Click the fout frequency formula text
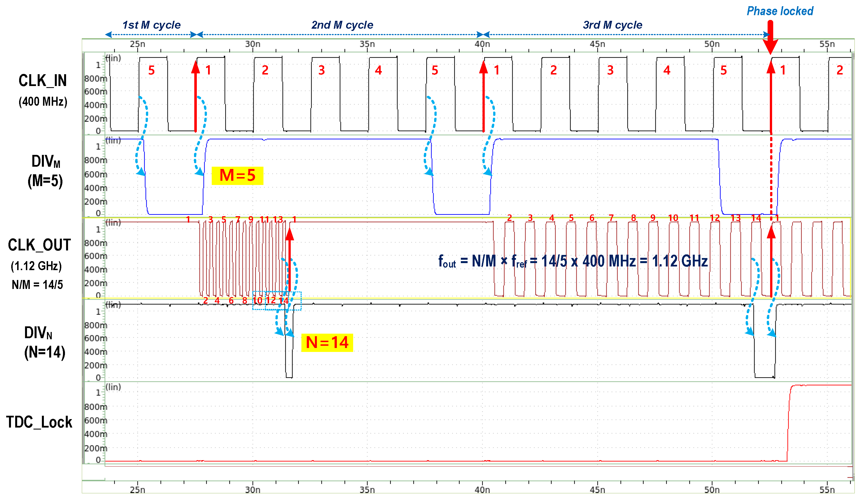The width and height of the screenshot is (866, 504). coord(572,261)
